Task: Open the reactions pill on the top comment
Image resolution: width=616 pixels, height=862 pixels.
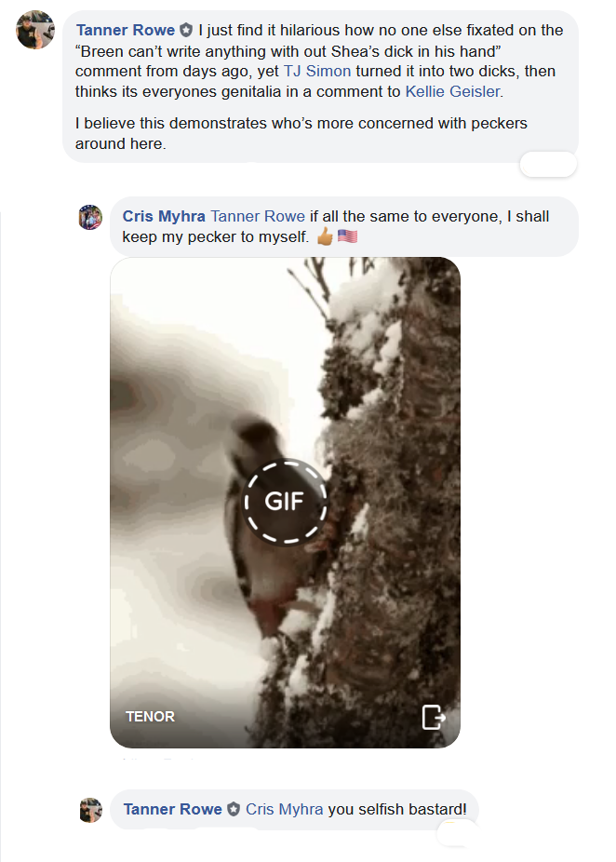Action: coord(547,165)
